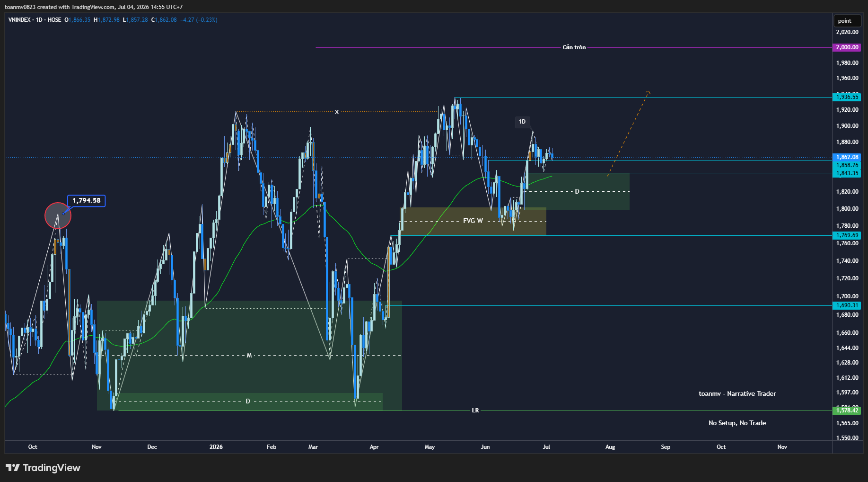Click the 1,794.58 price callout label
868x482 pixels.
click(x=87, y=201)
